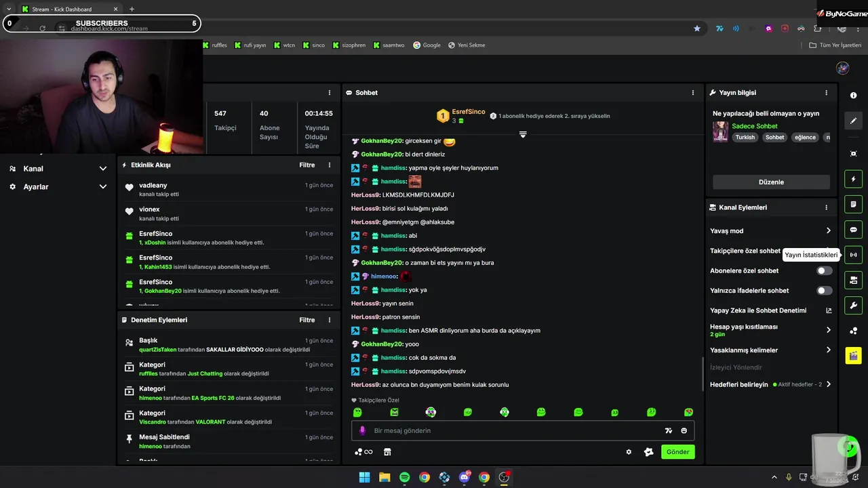
Task: Open the emoji picker in the message box
Action: click(684, 430)
